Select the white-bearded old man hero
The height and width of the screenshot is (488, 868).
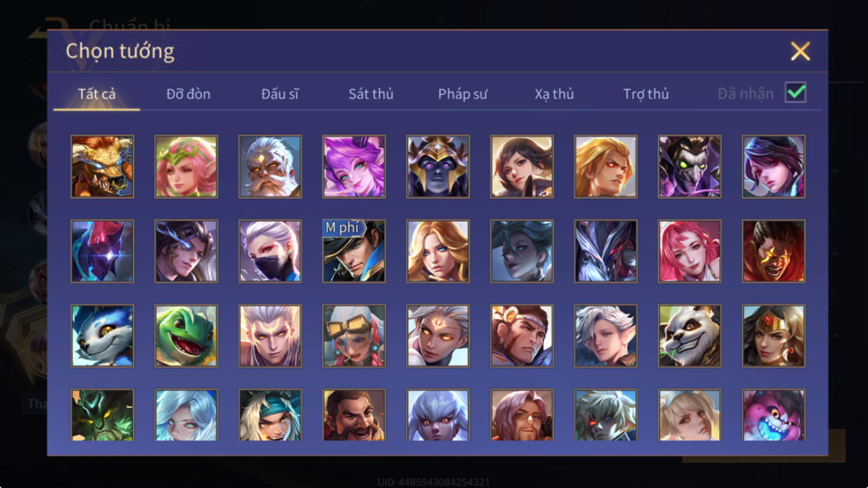[x=270, y=167]
